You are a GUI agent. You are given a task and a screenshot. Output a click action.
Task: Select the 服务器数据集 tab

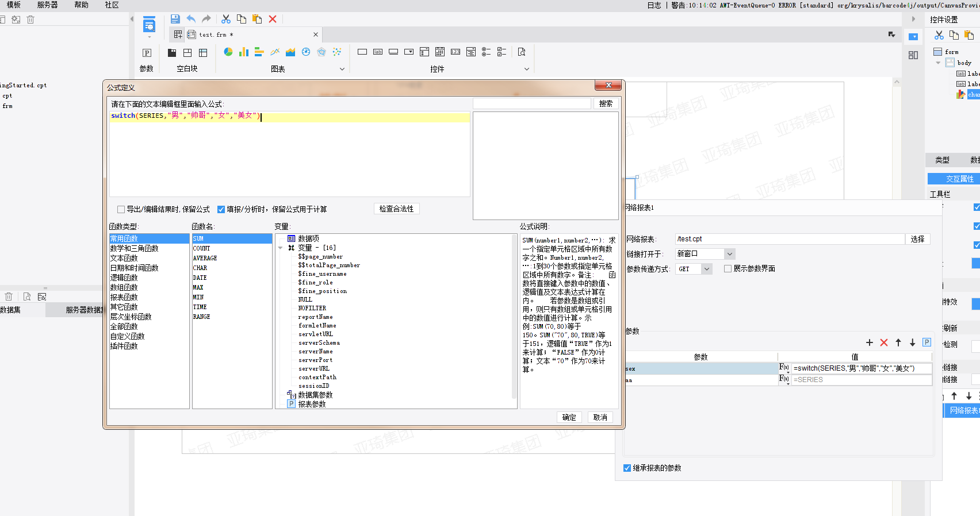(83, 310)
